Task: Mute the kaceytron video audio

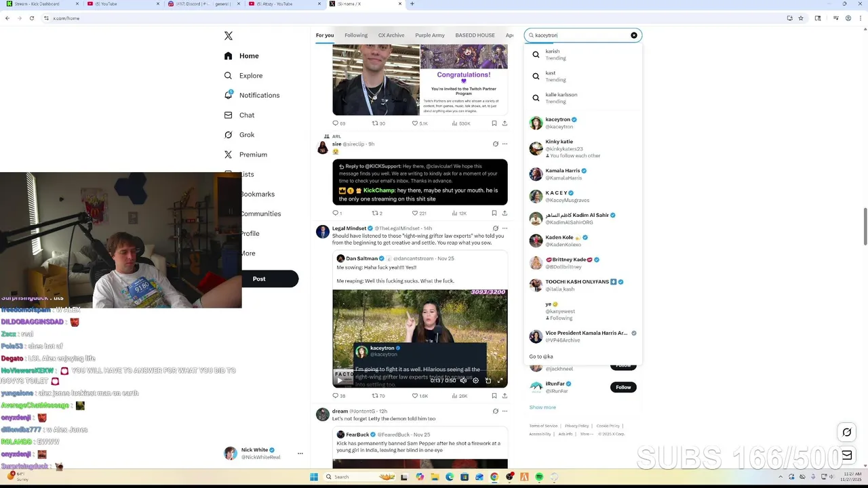Action: point(463,380)
